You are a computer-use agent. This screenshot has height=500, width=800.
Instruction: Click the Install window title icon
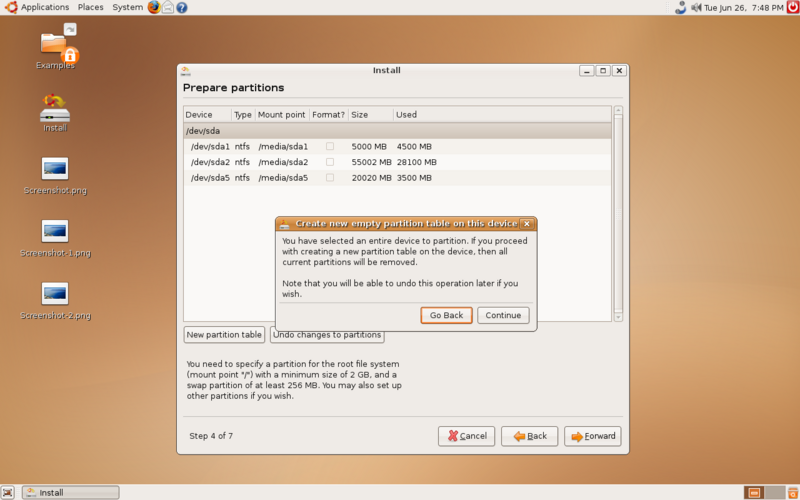tap(186, 70)
